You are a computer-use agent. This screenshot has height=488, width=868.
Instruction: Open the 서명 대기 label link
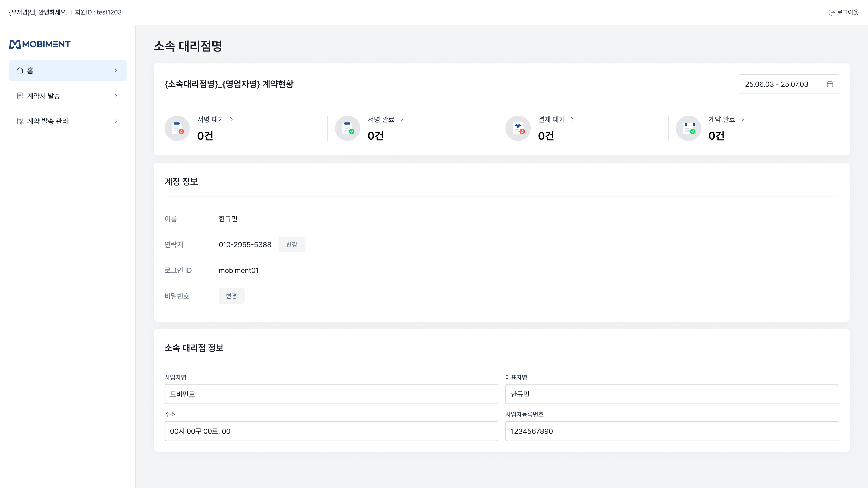pos(211,119)
